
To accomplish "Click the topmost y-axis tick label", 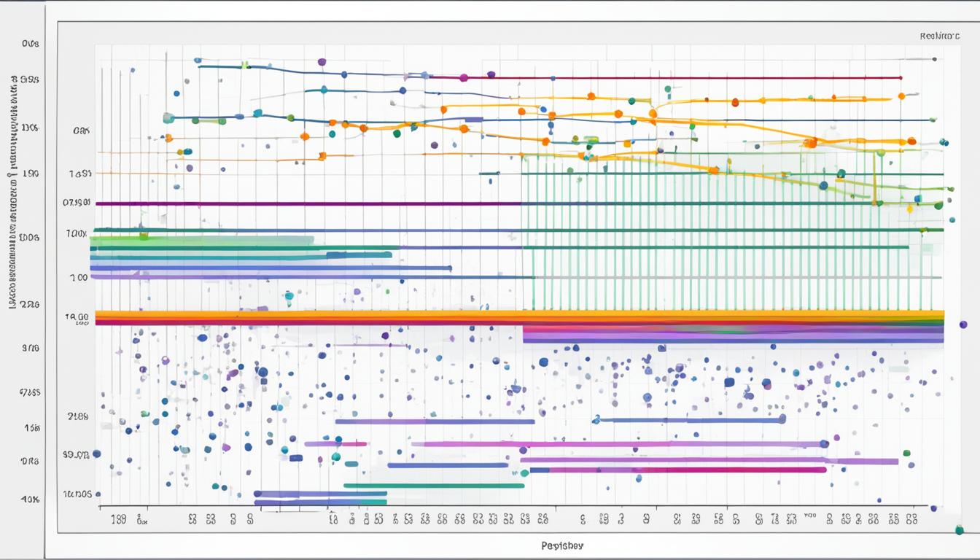I will [31, 44].
